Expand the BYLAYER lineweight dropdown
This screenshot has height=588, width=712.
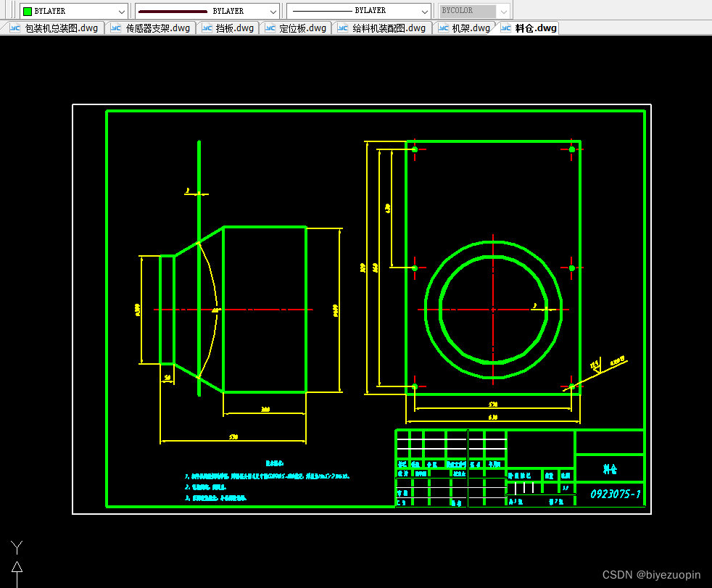coord(359,11)
